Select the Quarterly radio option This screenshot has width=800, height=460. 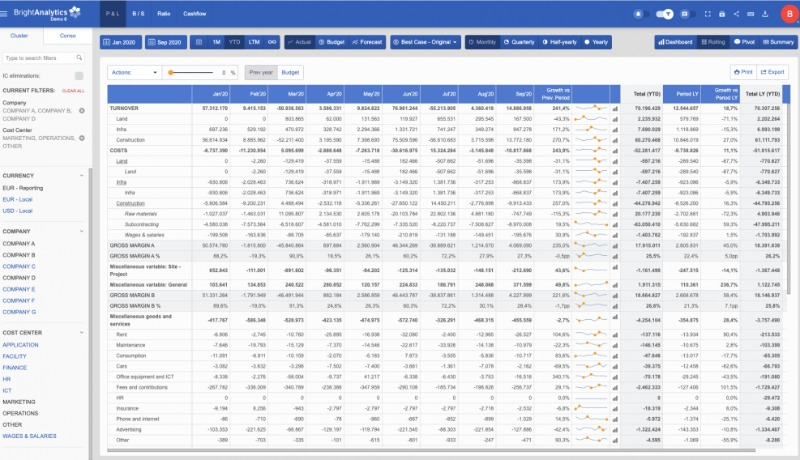[x=519, y=42]
